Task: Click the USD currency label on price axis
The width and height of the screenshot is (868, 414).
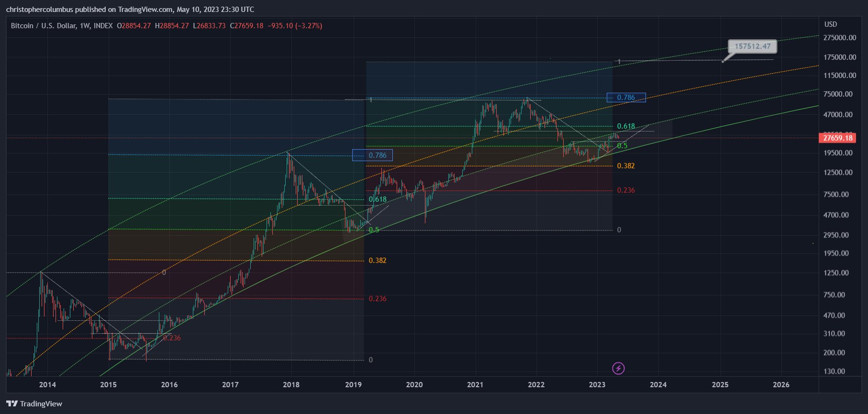Action: pyautogui.click(x=830, y=24)
